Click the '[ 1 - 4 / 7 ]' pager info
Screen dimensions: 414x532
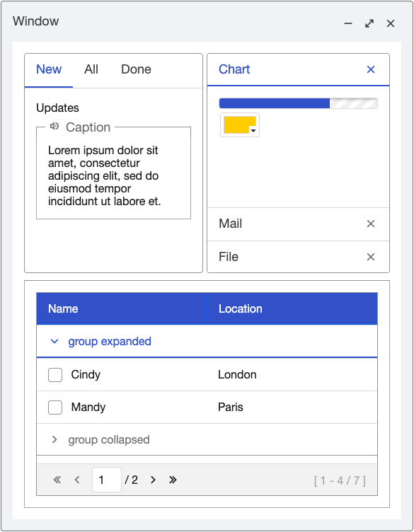click(x=340, y=480)
